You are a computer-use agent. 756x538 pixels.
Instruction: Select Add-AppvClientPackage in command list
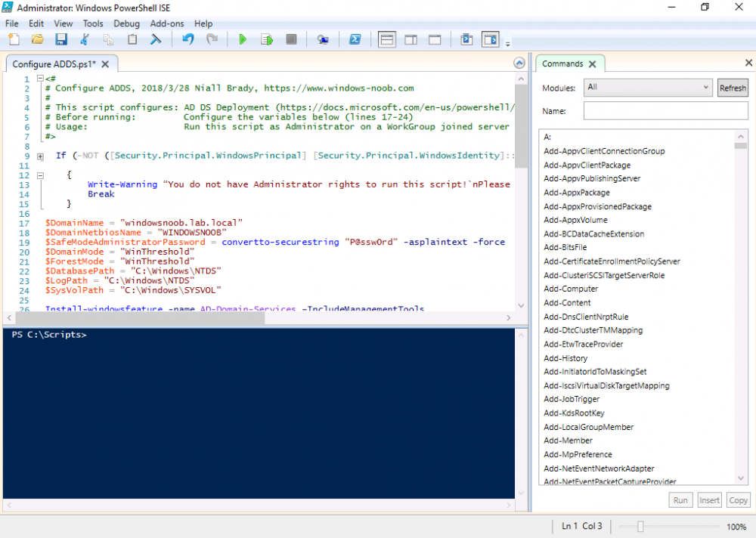587,165
